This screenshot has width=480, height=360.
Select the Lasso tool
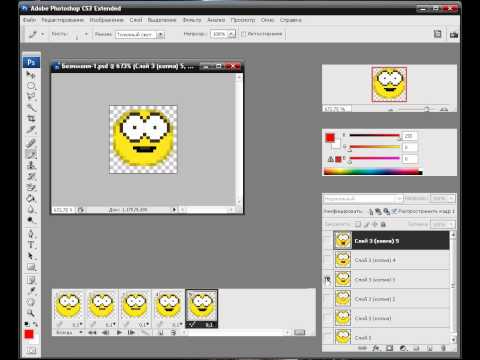pos(31,97)
